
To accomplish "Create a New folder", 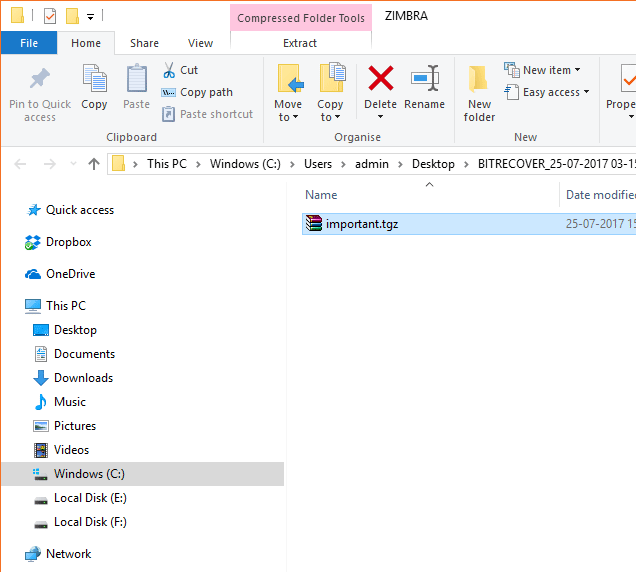I will pyautogui.click(x=479, y=93).
